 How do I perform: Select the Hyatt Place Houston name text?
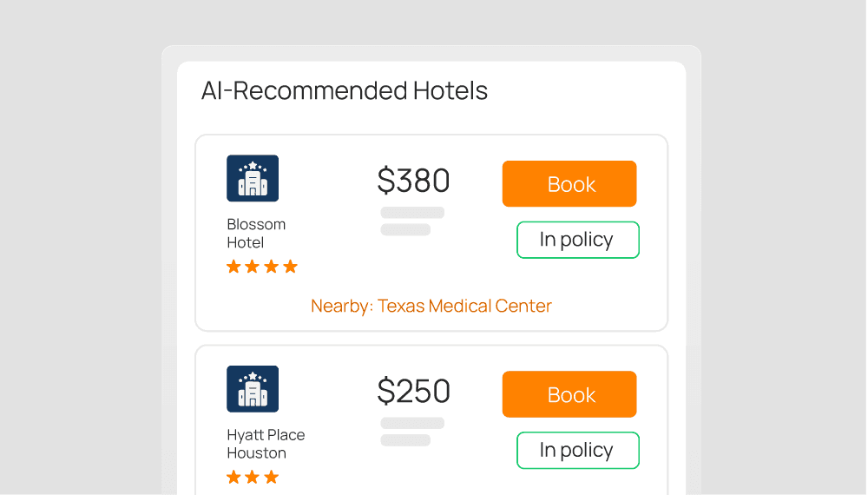pos(266,444)
